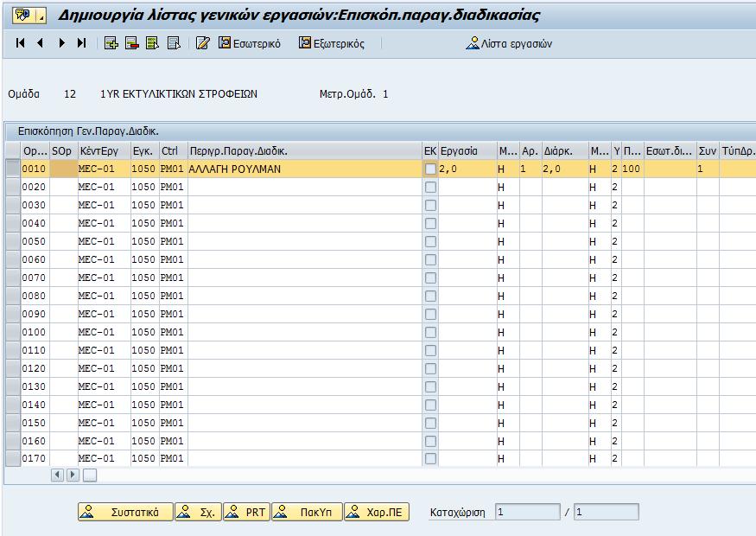Click the select all rows icon
This screenshot has height=536, width=756.
tap(152, 43)
